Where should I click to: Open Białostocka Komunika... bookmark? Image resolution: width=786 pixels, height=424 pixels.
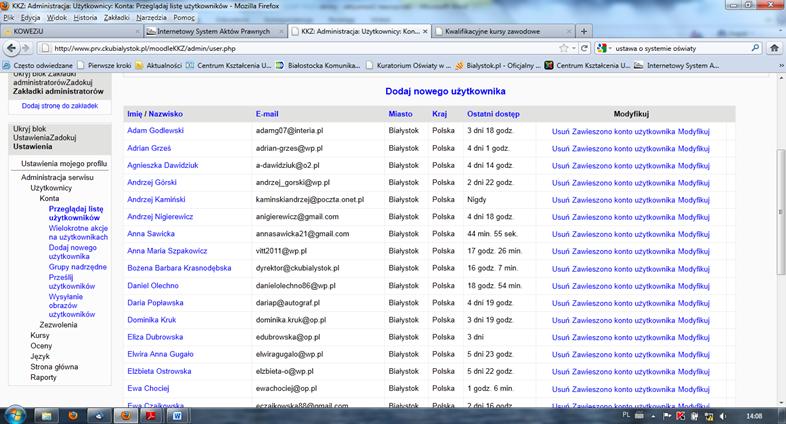[318, 65]
